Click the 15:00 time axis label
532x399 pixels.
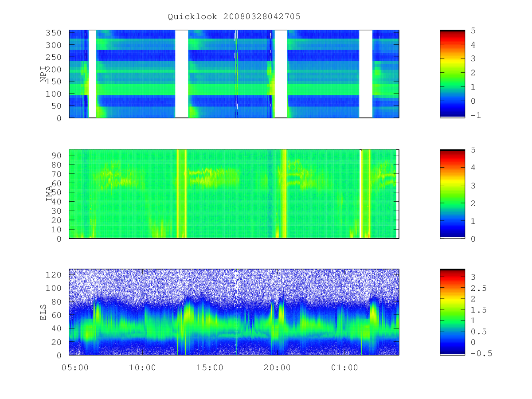pyautogui.click(x=210, y=368)
